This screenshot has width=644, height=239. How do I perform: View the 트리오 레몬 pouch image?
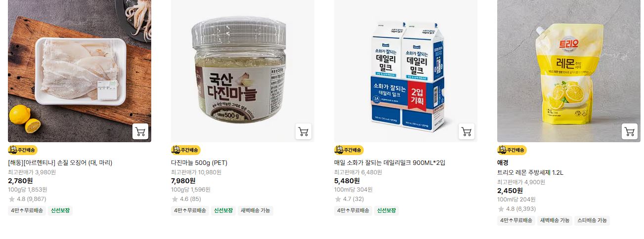(x=569, y=71)
